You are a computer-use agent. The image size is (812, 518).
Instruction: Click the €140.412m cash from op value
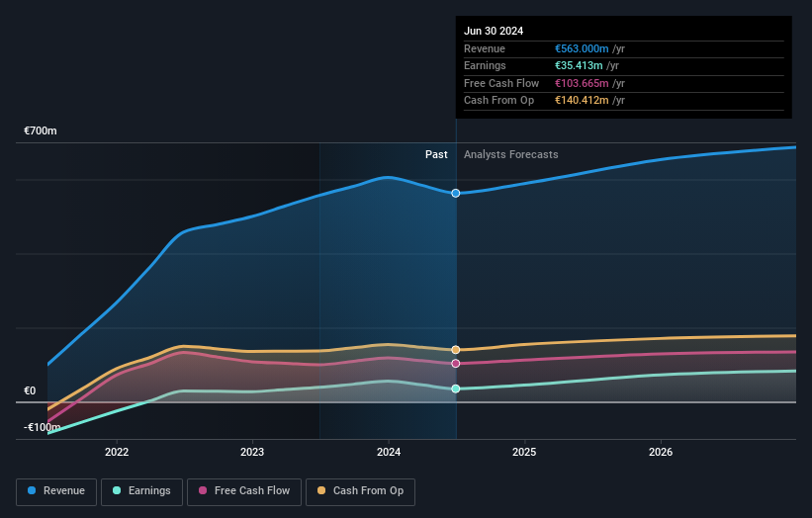pyautogui.click(x=582, y=101)
